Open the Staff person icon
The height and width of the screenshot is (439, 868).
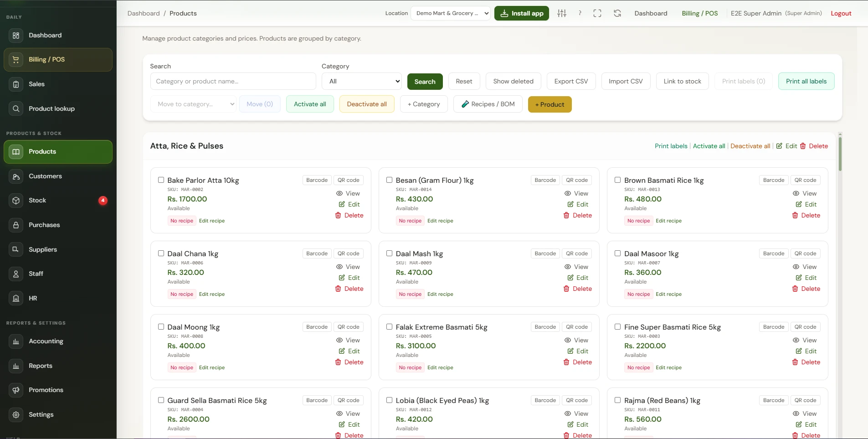pyautogui.click(x=16, y=274)
